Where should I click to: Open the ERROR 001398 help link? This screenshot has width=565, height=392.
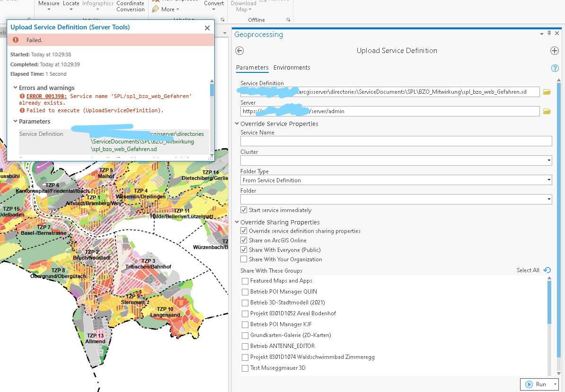46,96
